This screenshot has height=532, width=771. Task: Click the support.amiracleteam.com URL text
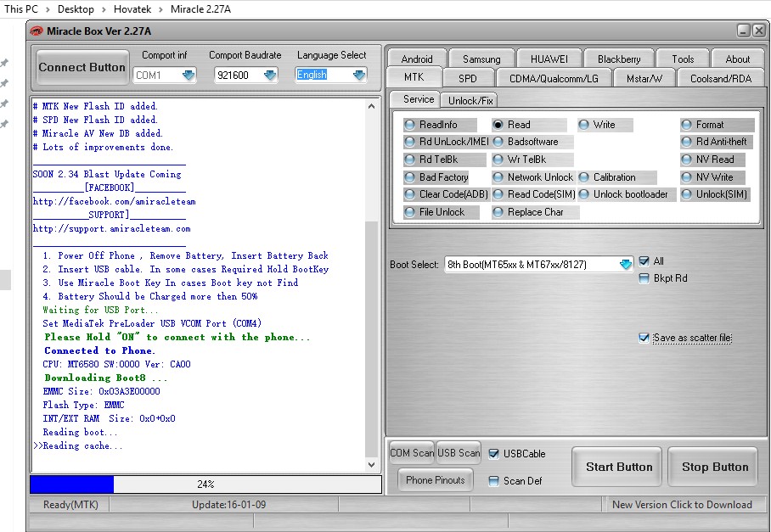[111, 229]
